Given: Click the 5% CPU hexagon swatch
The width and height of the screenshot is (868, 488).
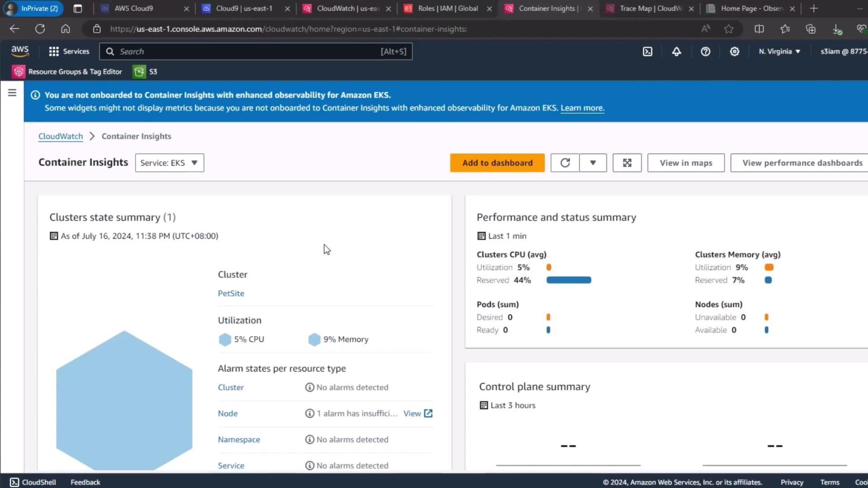Looking at the screenshot, I should point(225,339).
